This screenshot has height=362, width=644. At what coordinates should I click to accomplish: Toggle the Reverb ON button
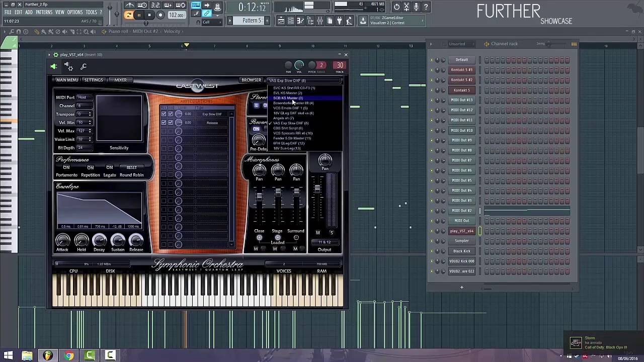click(256, 129)
